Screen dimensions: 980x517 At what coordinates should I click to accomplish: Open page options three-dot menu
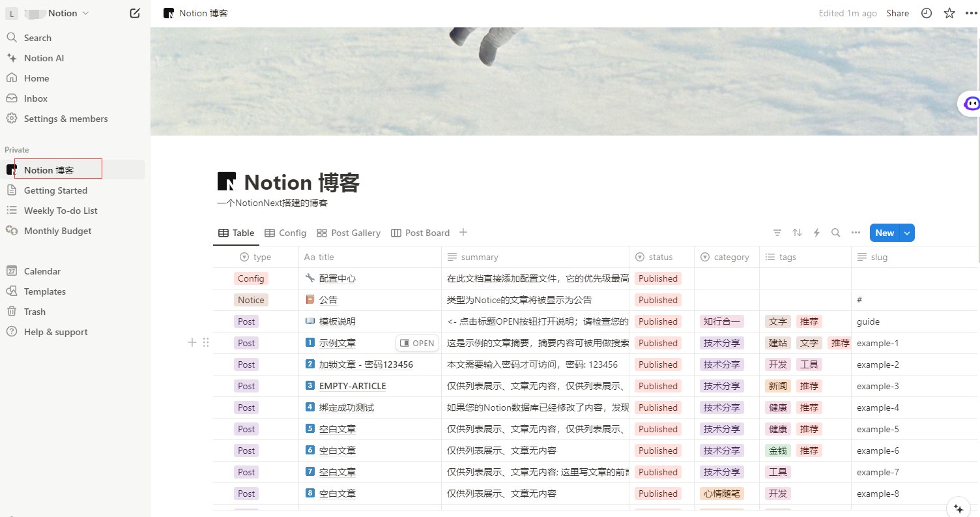click(971, 13)
